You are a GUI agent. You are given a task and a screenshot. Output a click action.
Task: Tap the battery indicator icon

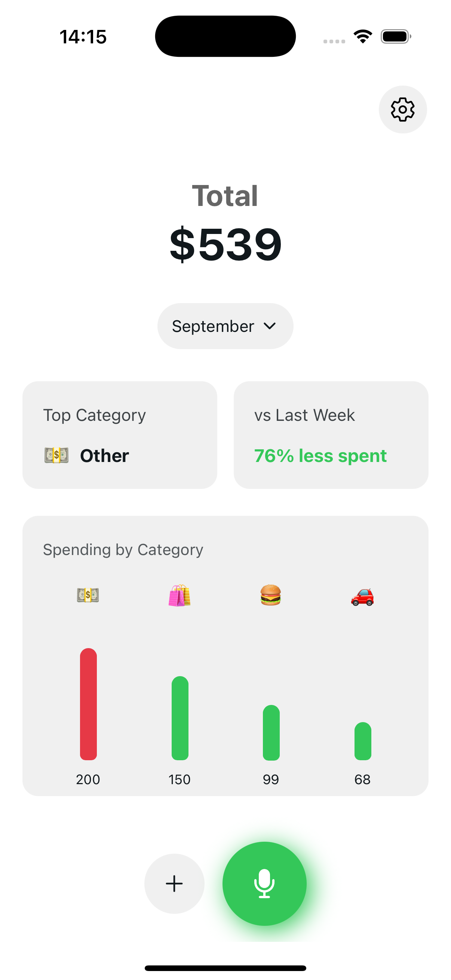pos(395,37)
